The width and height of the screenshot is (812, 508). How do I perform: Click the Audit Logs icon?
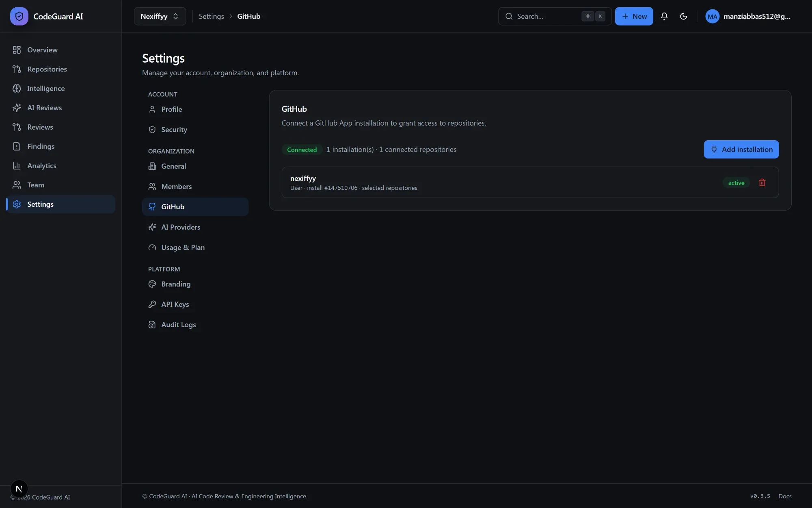(x=152, y=325)
